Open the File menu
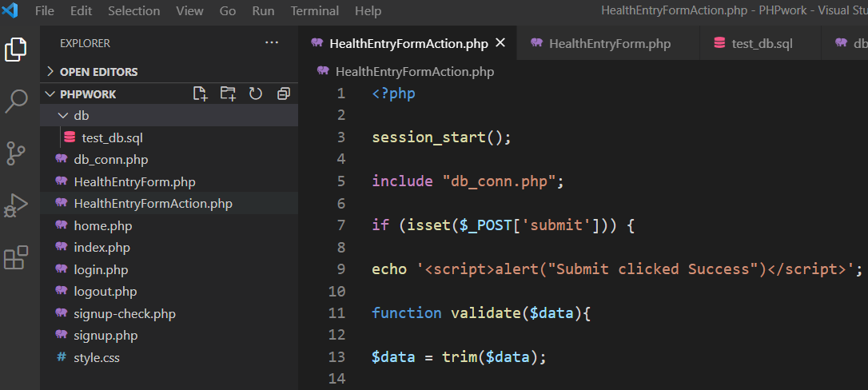Screen dimensions: 868x390 click(x=44, y=10)
